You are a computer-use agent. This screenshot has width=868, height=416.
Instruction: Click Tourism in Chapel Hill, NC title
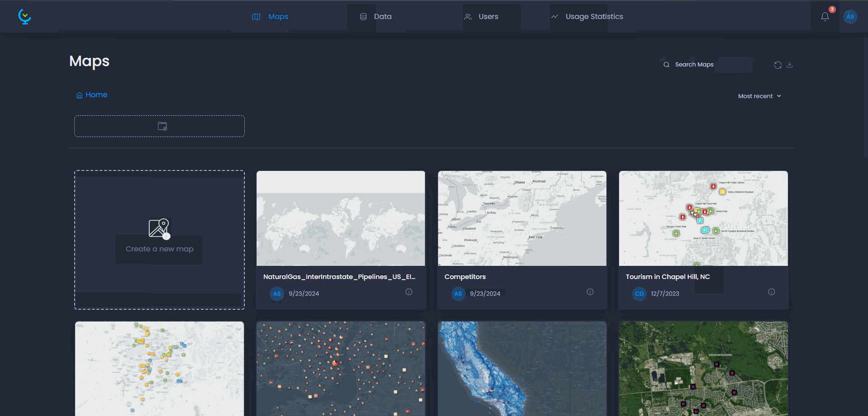[668, 277]
